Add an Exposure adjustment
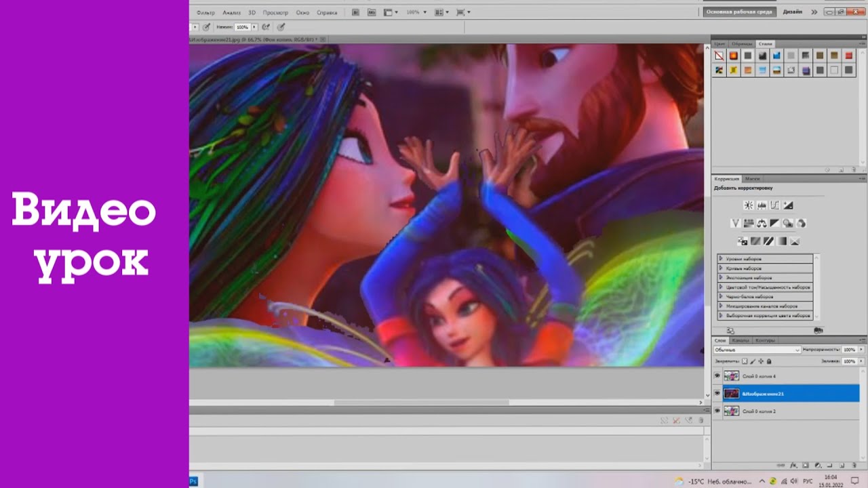Screen dimensions: 868x488 click(788, 205)
